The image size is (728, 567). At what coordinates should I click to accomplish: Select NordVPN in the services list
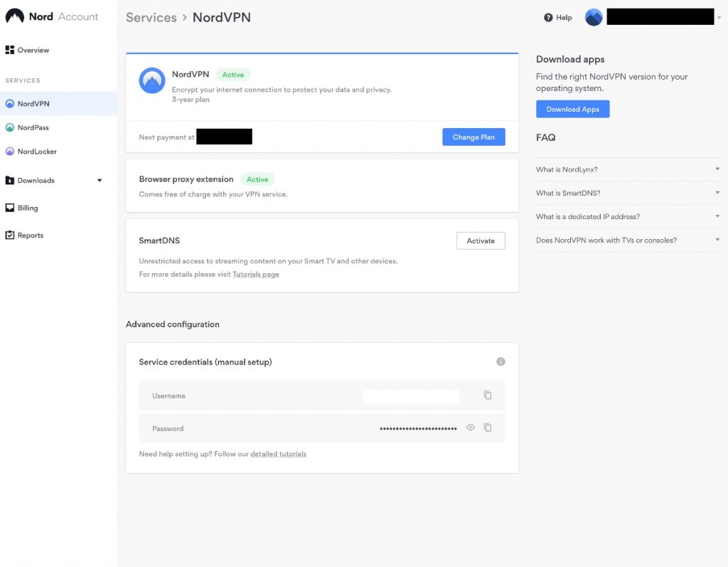[58, 103]
